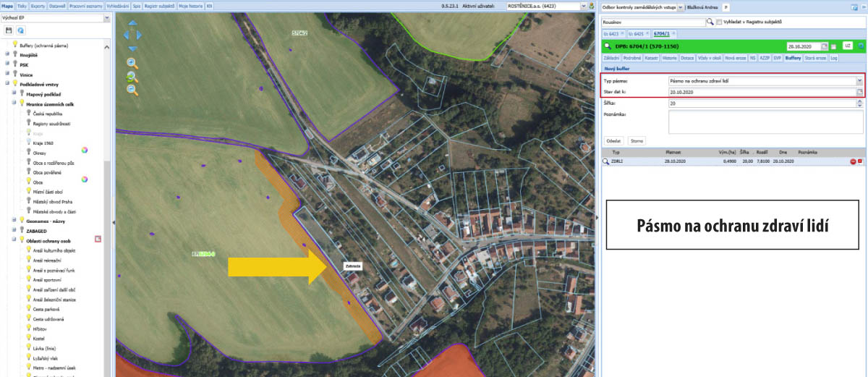868x377 pixels.
Task: Check Vyhledat v Registru subjektů box
Action: click(718, 22)
